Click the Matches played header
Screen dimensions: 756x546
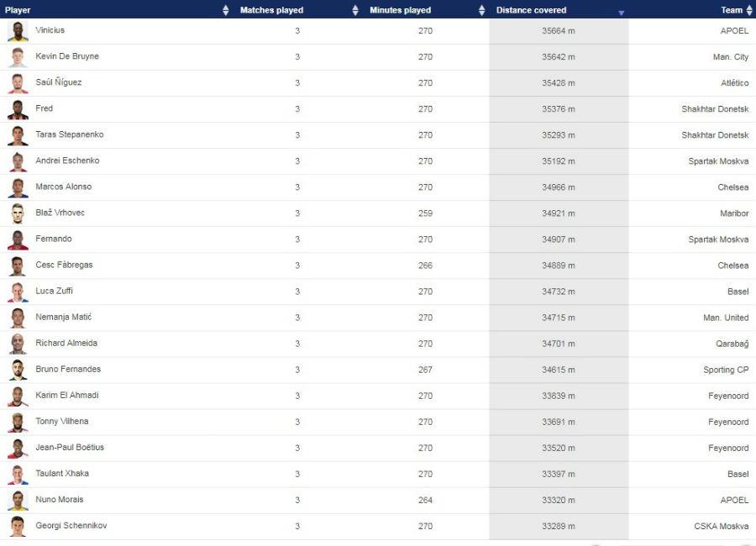point(271,10)
